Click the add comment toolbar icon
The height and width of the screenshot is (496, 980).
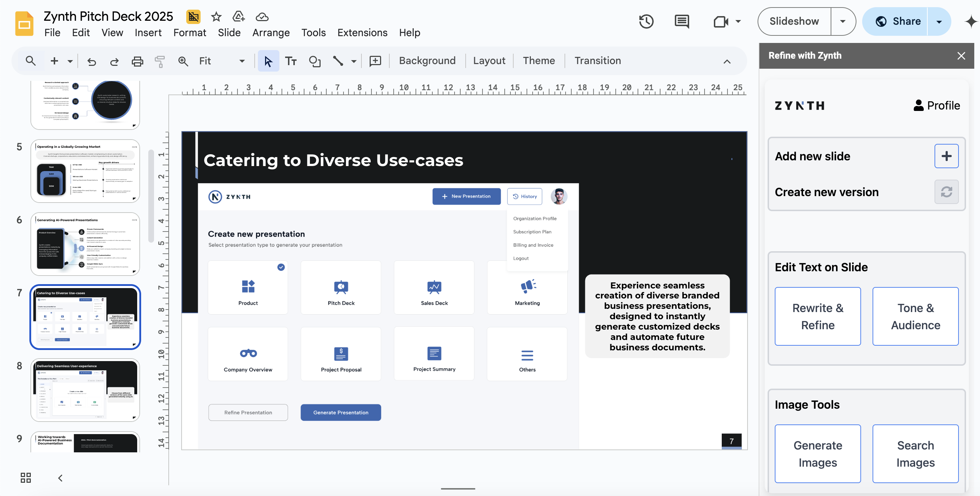click(375, 61)
